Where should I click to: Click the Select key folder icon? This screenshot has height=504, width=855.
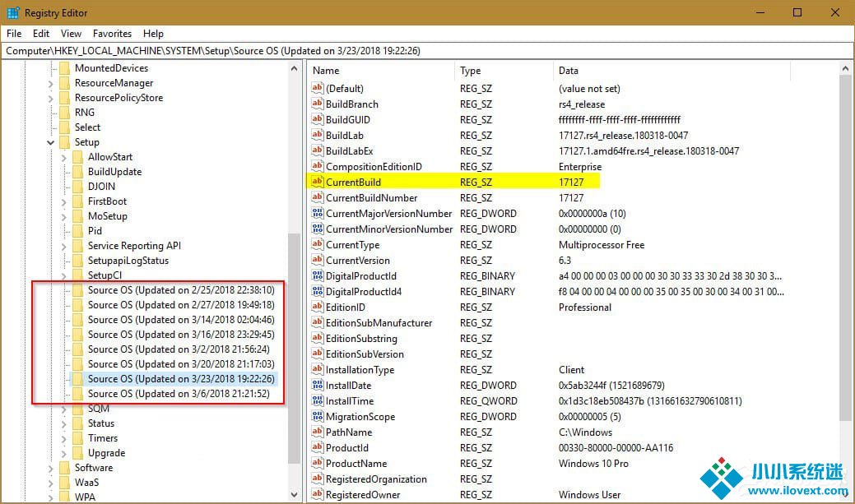[65, 127]
